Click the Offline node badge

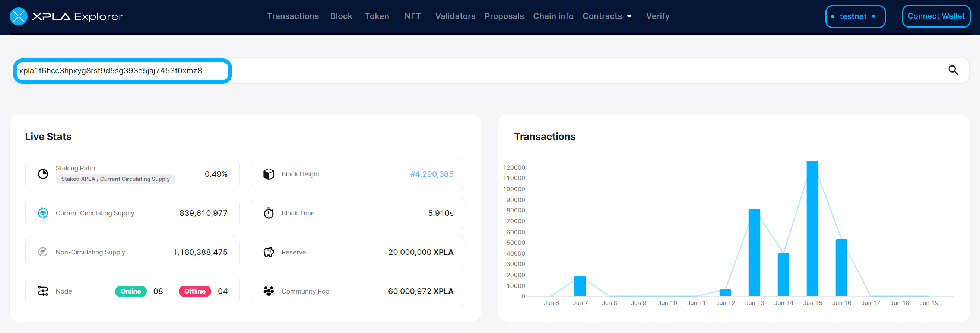click(x=195, y=291)
